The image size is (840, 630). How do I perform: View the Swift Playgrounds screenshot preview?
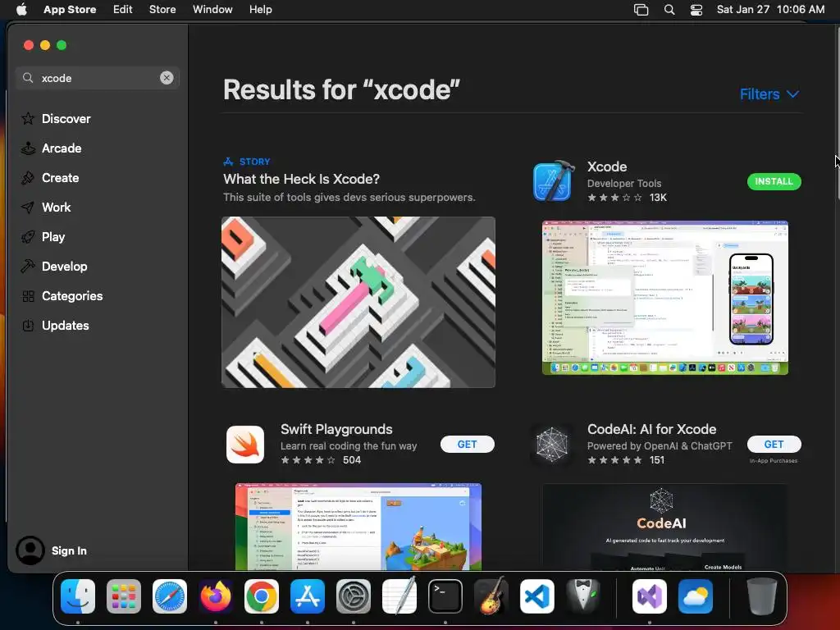point(358,527)
